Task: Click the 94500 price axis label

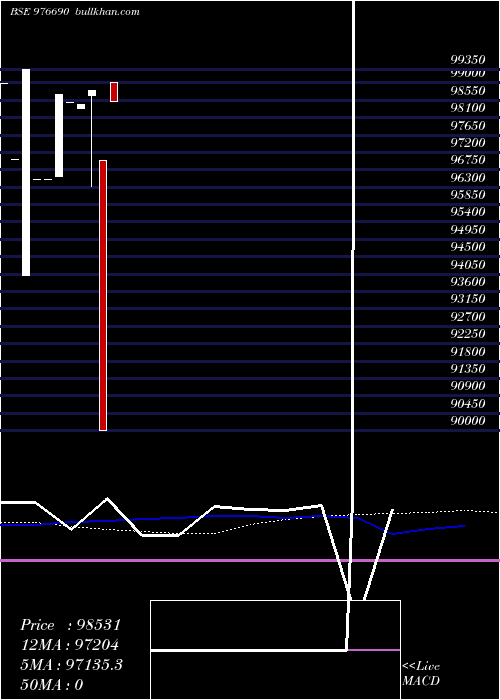Action: (x=467, y=247)
